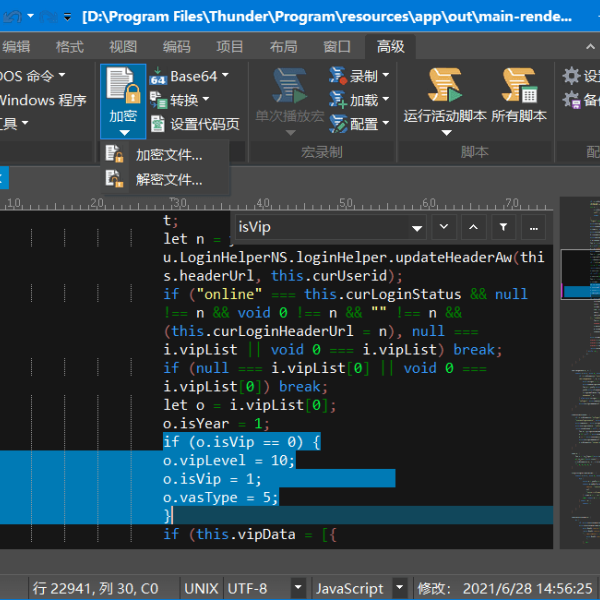600x600 pixels.
Task: Open quick access toolbar customize arrow
Action: tap(67, 17)
